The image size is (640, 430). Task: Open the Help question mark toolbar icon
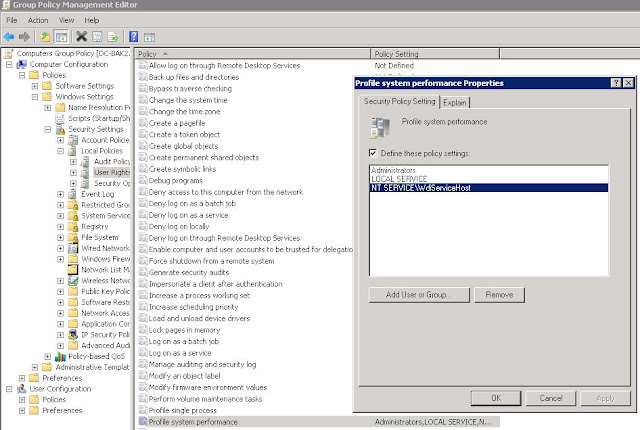133,37
